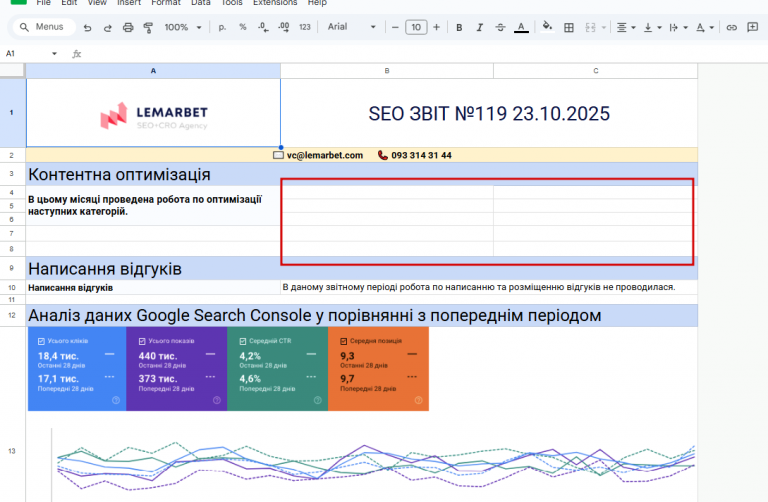Open the Insert menu

(x=129, y=3)
